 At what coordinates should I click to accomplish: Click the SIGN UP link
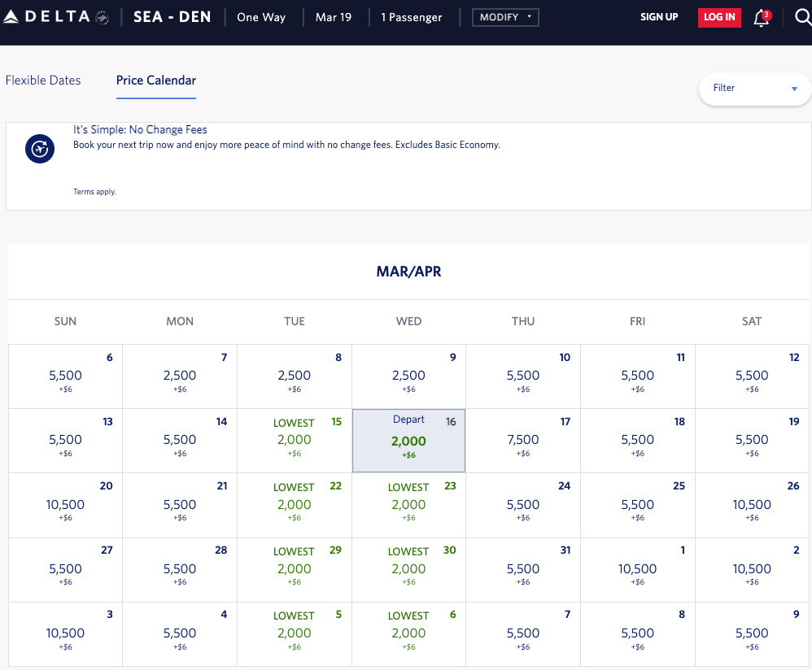coord(659,17)
